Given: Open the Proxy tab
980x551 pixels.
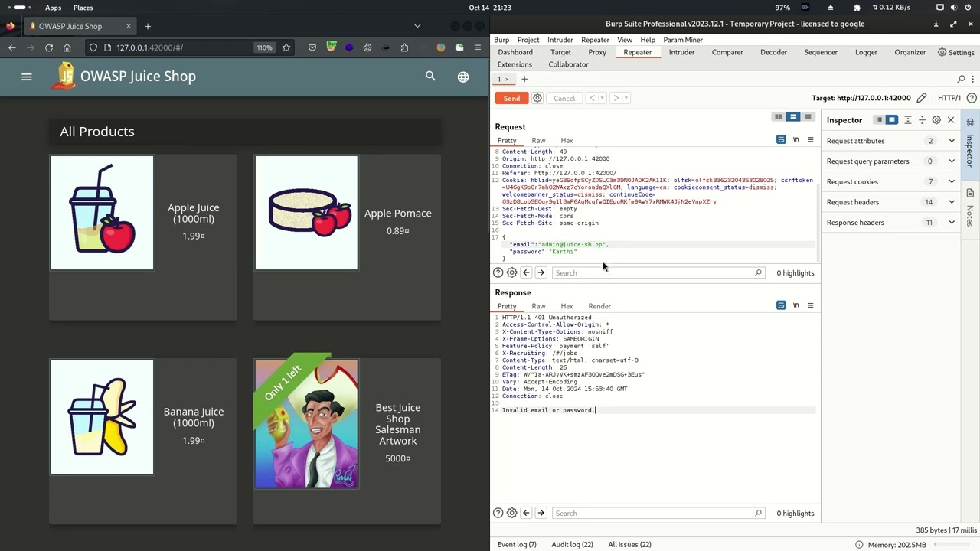Looking at the screenshot, I should (597, 52).
